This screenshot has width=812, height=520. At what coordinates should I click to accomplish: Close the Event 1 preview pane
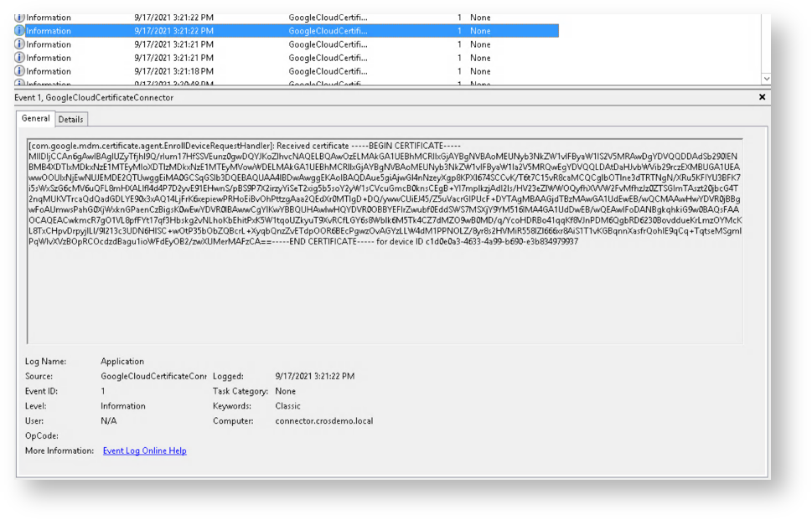click(762, 97)
